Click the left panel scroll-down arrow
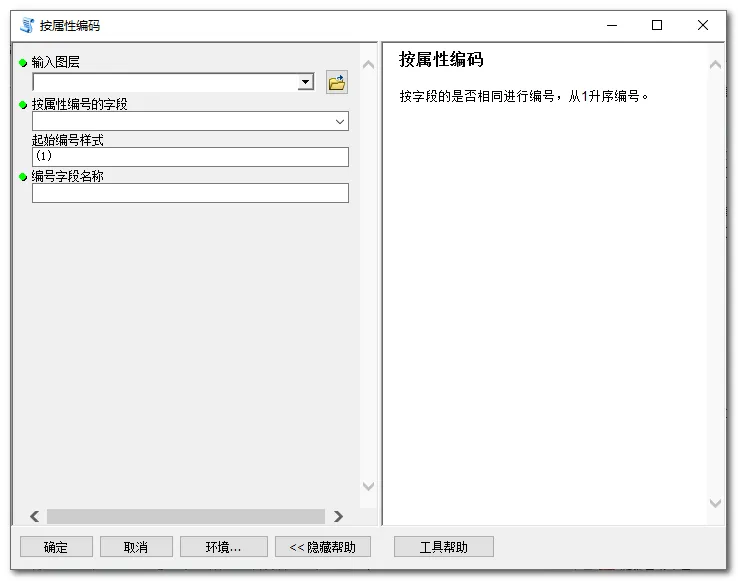 coord(369,486)
